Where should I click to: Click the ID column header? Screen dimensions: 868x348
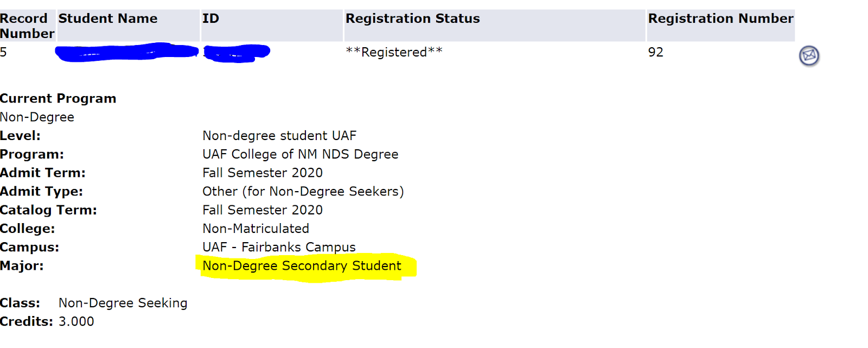(x=210, y=18)
